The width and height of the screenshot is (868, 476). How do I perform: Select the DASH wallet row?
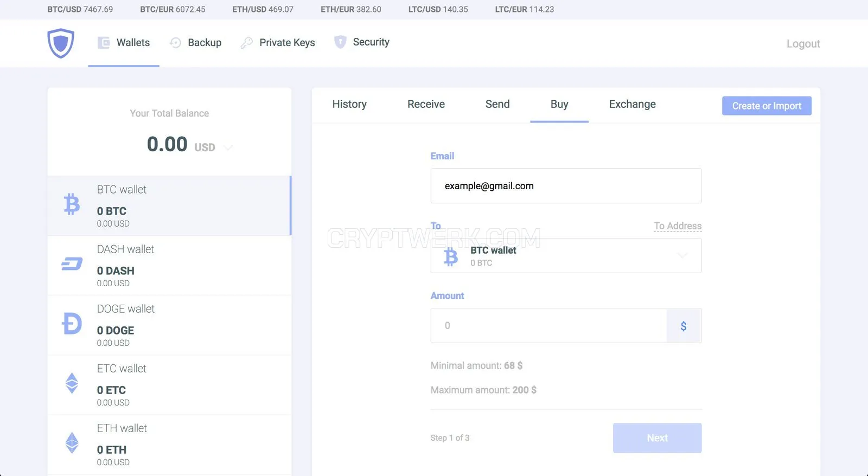pyautogui.click(x=169, y=266)
